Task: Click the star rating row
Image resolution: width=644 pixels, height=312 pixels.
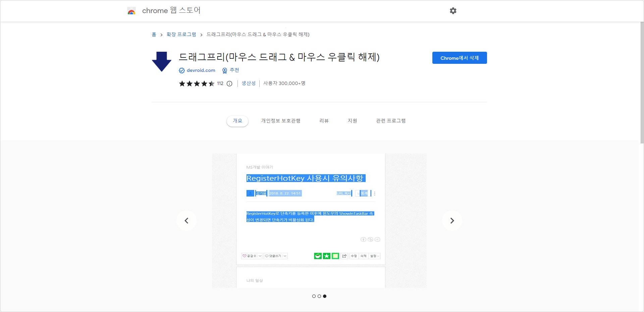Action: click(197, 84)
